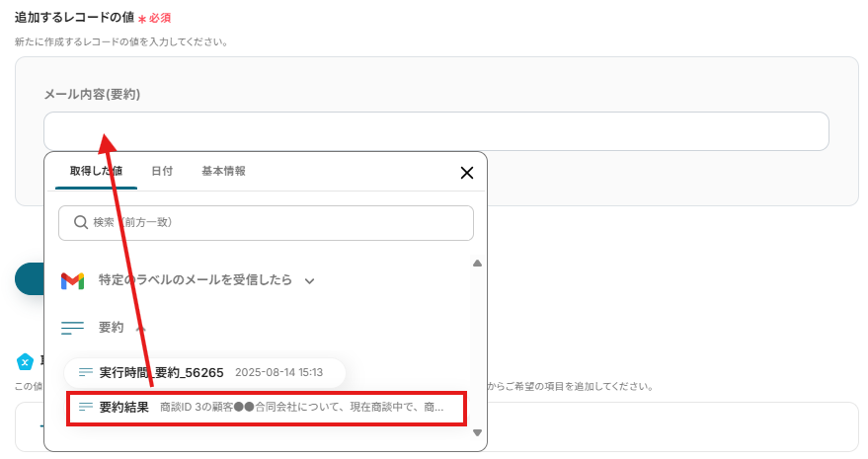Close the value picker popup
Viewport: 868px width, 459px height.
[467, 173]
